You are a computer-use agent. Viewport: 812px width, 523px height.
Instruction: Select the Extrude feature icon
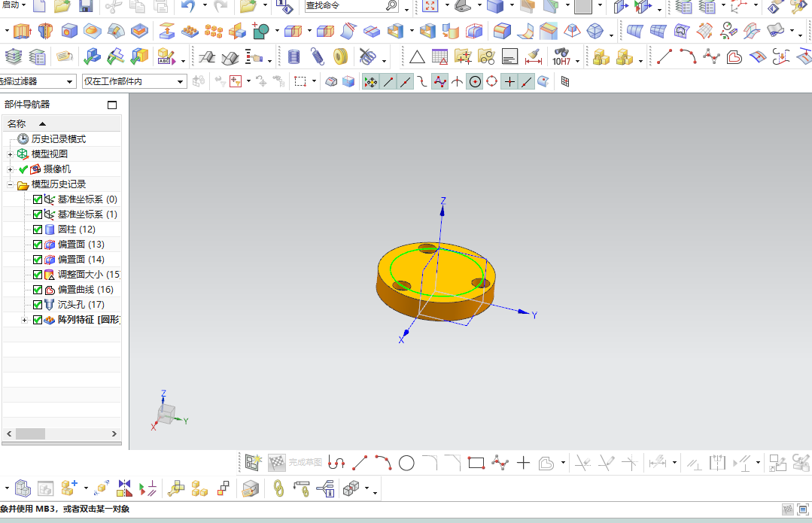point(22,31)
